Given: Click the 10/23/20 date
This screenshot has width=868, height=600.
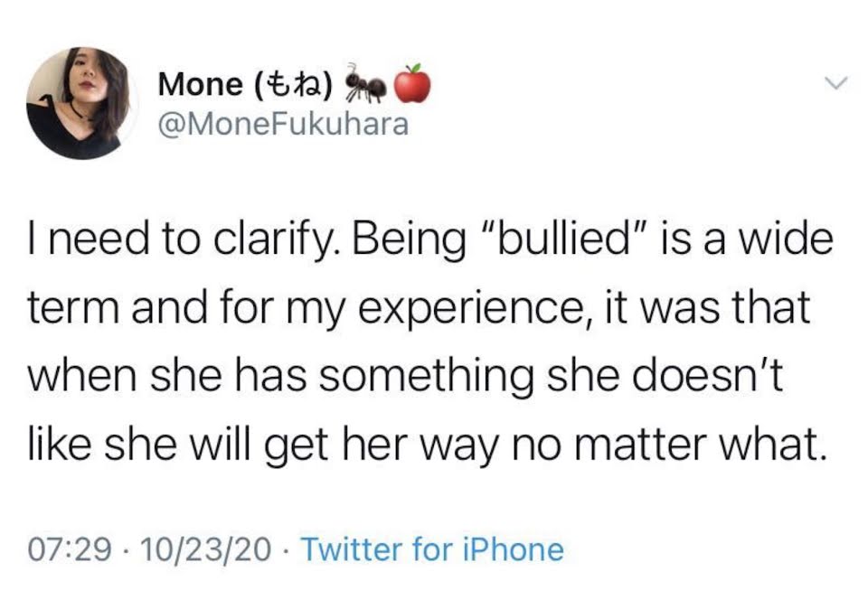Looking at the screenshot, I should (x=206, y=549).
